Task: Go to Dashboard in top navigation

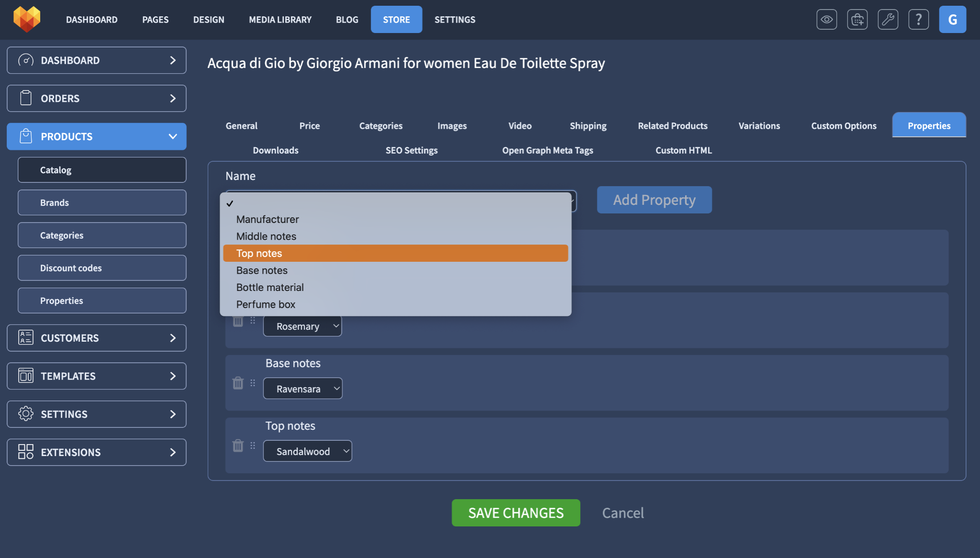Action: [91, 20]
